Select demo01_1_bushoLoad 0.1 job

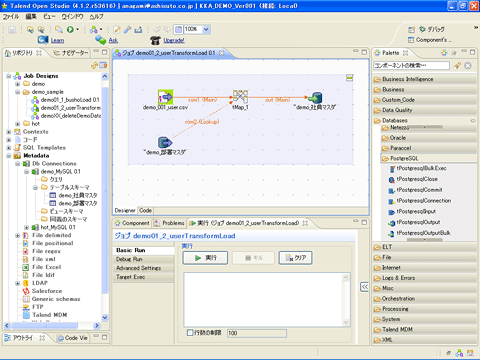[65, 100]
